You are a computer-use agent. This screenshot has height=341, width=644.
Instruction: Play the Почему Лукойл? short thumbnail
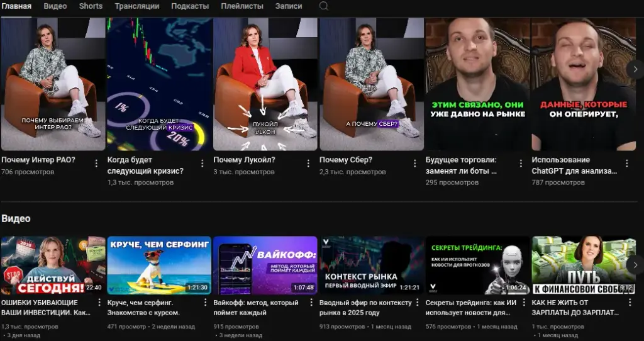coord(265,84)
